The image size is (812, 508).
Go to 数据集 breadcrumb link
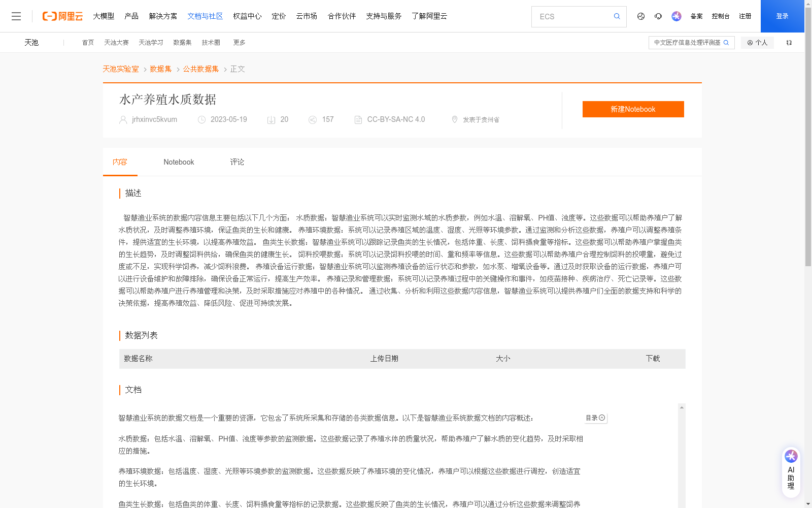point(160,69)
